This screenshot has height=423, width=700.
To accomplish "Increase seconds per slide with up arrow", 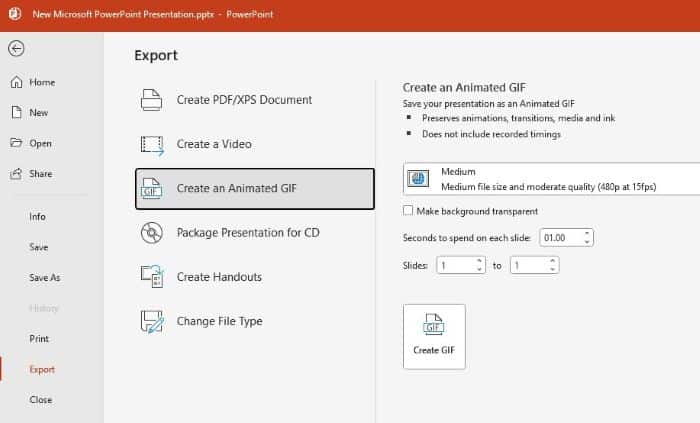I will pyautogui.click(x=587, y=233).
